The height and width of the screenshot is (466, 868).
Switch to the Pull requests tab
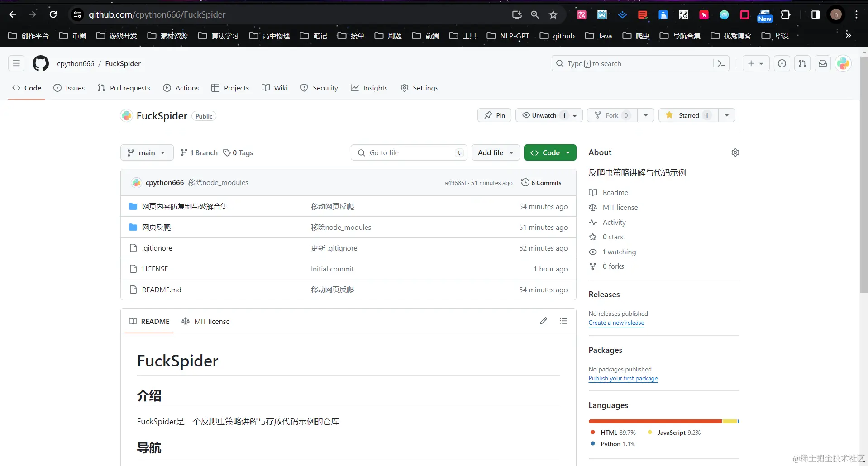(124, 88)
